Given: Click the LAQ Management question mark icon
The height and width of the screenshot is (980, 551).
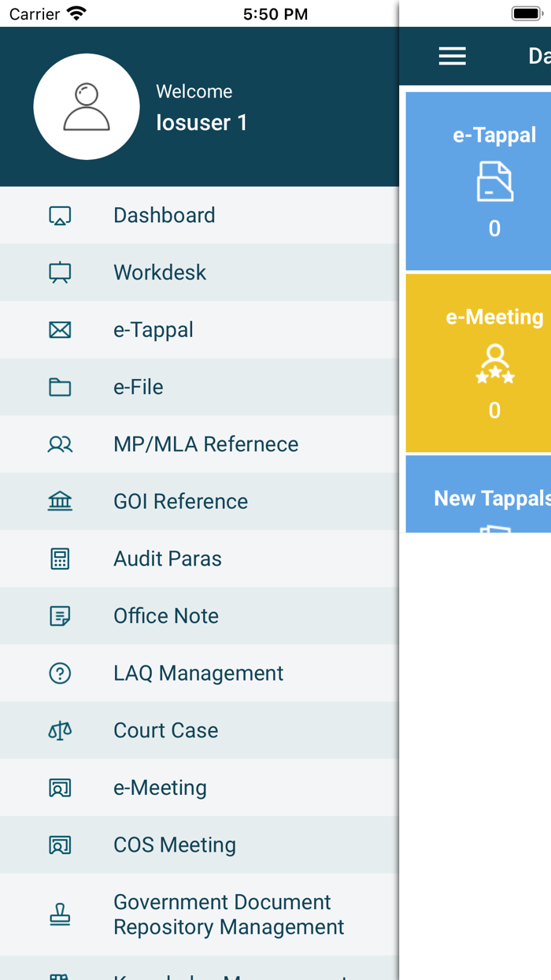Looking at the screenshot, I should (60, 673).
